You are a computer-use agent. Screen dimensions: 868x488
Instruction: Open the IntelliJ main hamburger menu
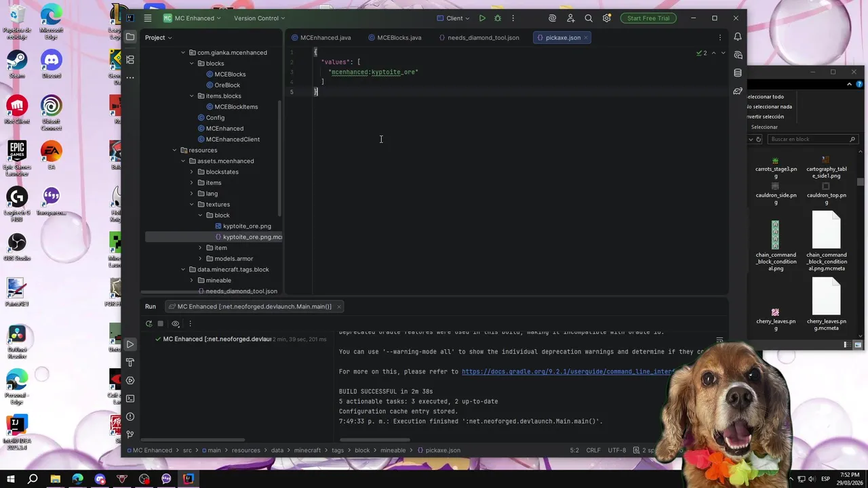pyautogui.click(x=147, y=18)
